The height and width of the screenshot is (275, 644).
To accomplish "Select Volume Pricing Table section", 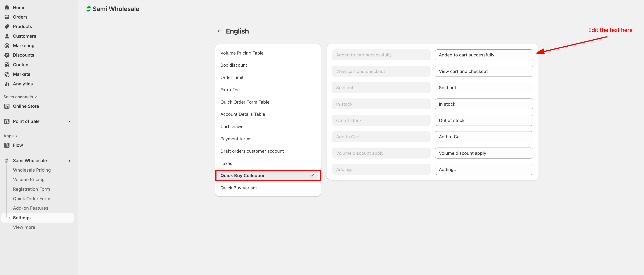I will (242, 53).
